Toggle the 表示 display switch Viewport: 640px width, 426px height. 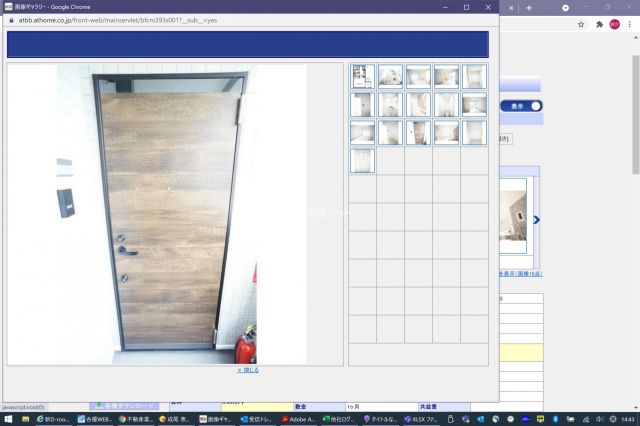pyautogui.click(x=521, y=106)
